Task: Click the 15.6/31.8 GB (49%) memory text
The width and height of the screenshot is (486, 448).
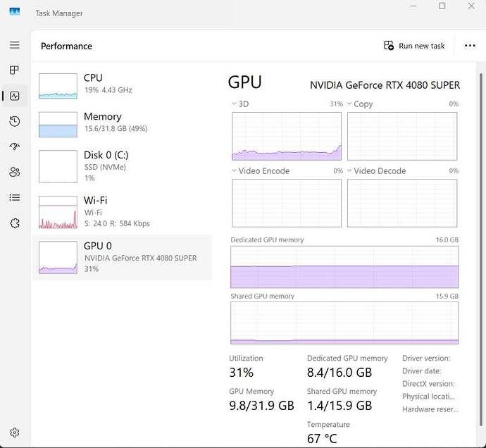Action: coord(116,128)
